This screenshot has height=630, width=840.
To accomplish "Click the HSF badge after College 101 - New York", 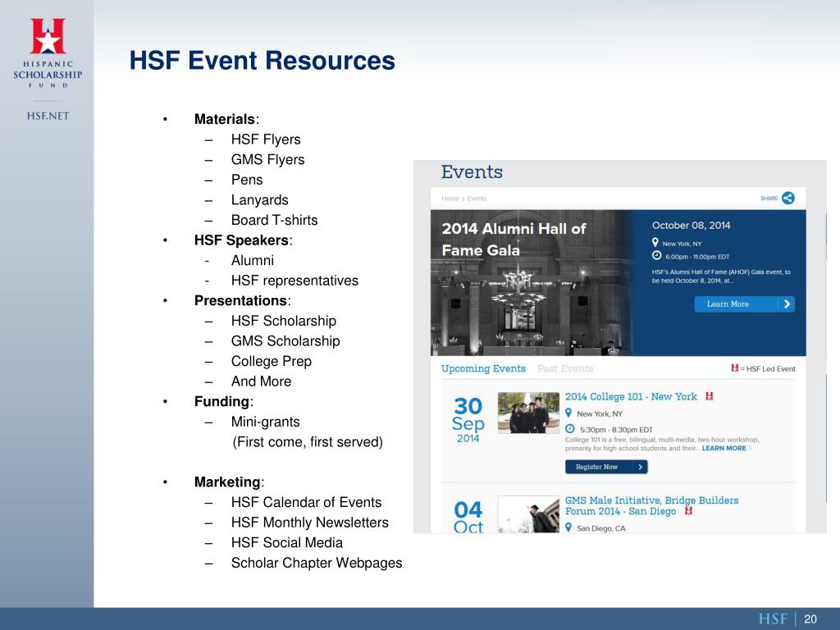I will click(x=710, y=396).
